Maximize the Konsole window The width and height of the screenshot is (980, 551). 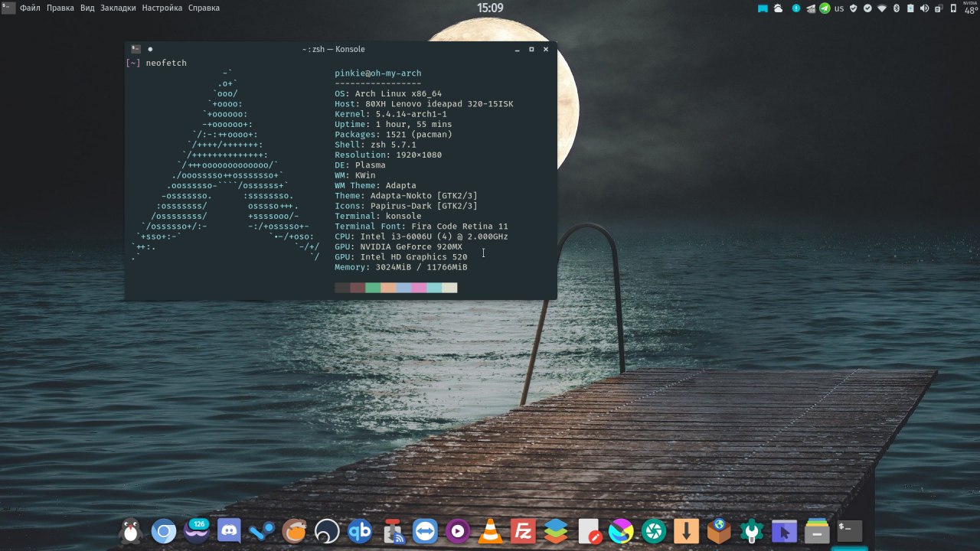coord(531,49)
